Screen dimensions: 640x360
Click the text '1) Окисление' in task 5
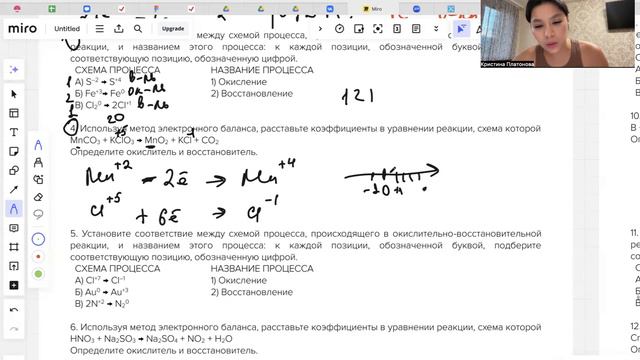click(x=238, y=280)
